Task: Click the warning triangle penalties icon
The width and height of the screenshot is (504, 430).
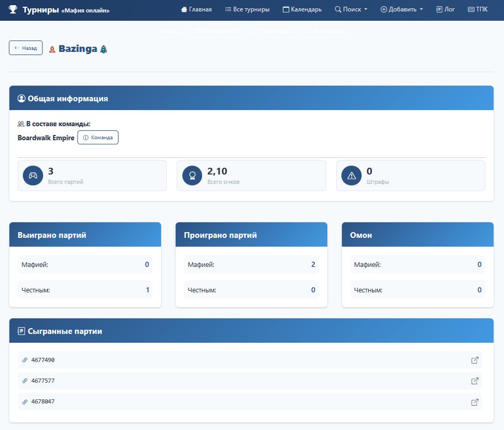Action: (x=351, y=176)
